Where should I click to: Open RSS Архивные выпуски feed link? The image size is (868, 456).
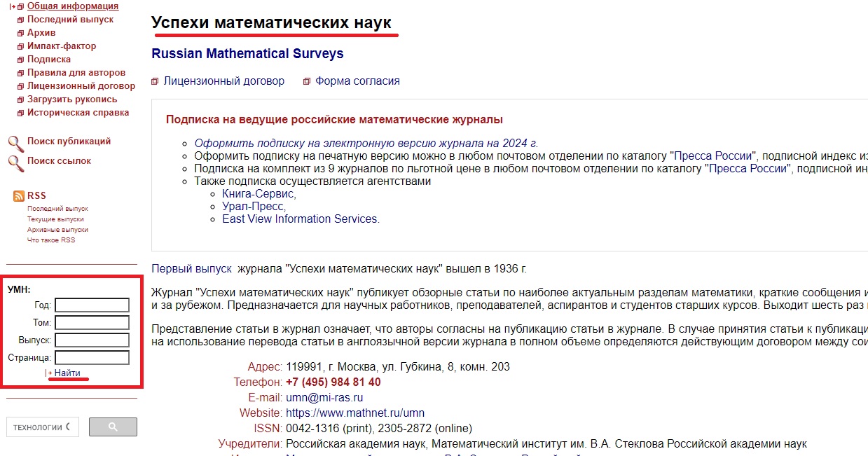57,230
